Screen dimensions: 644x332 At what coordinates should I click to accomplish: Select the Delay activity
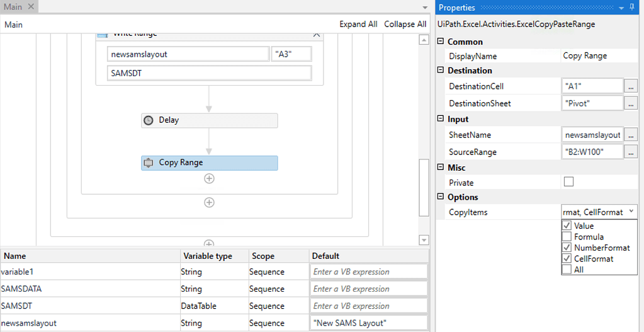click(x=210, y=121)
